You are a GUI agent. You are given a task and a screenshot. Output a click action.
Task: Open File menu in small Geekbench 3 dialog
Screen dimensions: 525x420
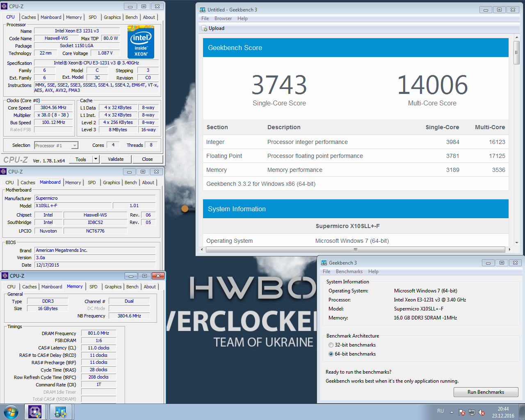click(326, 272)
